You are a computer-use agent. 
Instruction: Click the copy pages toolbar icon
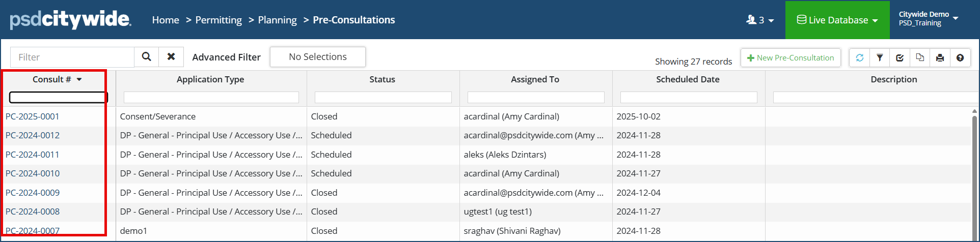(920, 58)
